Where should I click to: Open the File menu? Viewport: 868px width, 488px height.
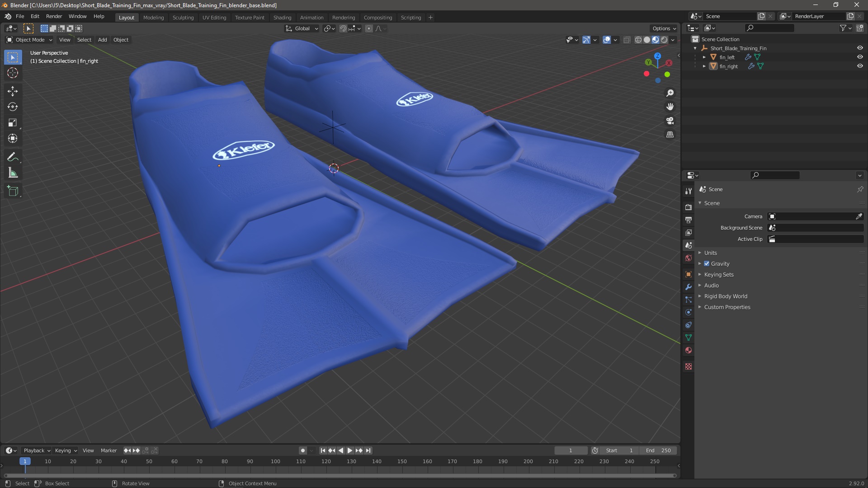20,16
